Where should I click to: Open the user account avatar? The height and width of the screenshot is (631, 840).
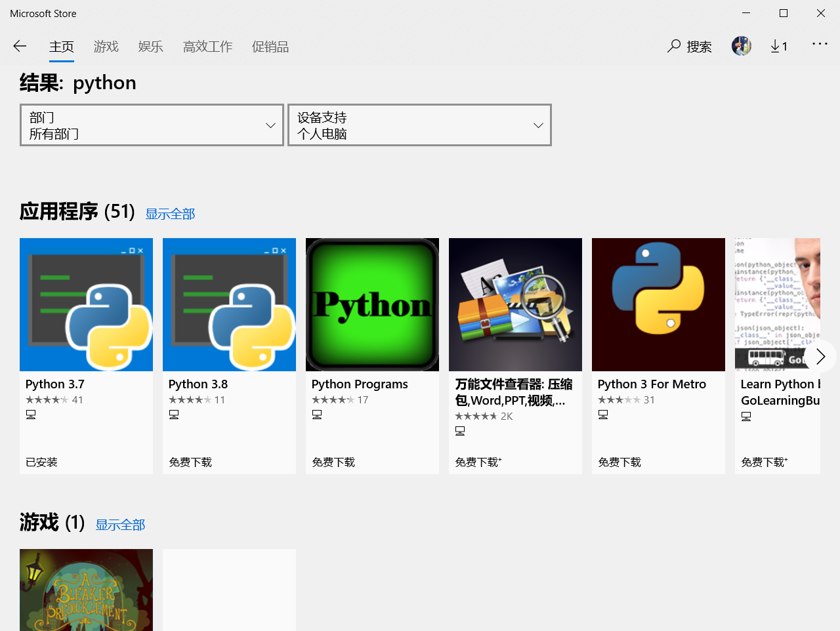(x=742, y=46)
